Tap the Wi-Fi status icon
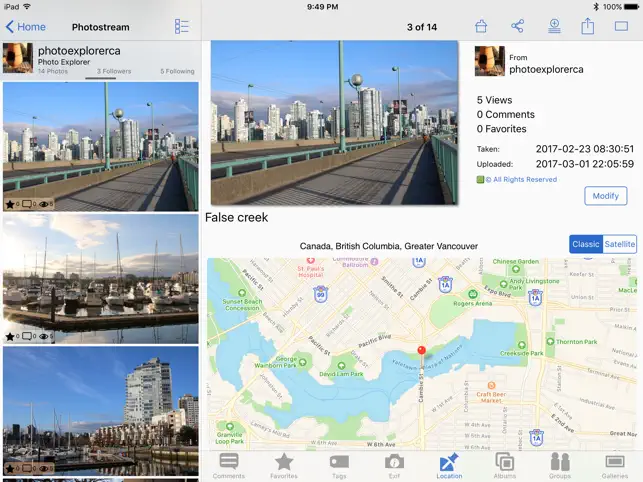 tap(27, 7)
